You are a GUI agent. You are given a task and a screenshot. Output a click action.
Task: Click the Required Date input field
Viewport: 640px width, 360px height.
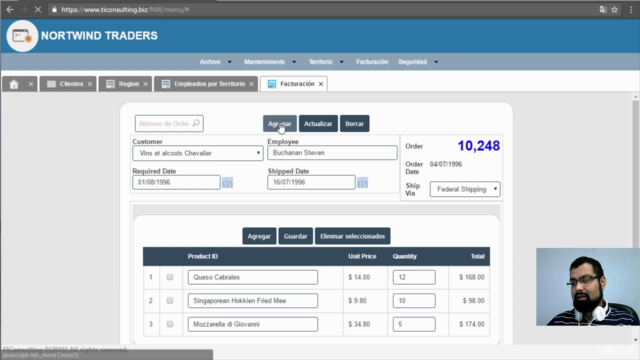(176, 182)
